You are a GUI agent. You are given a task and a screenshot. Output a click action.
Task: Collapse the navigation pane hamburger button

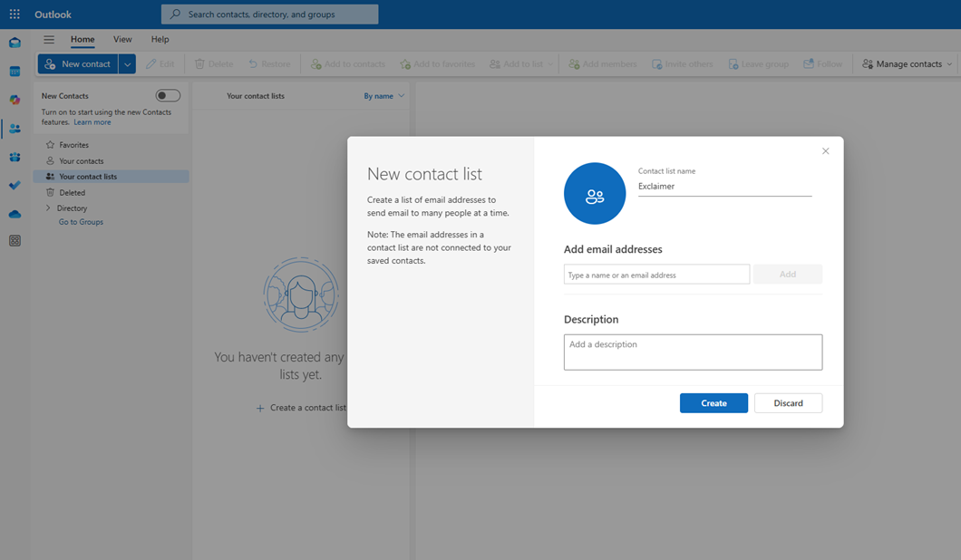pyautogui.click(x=48, y=39)
